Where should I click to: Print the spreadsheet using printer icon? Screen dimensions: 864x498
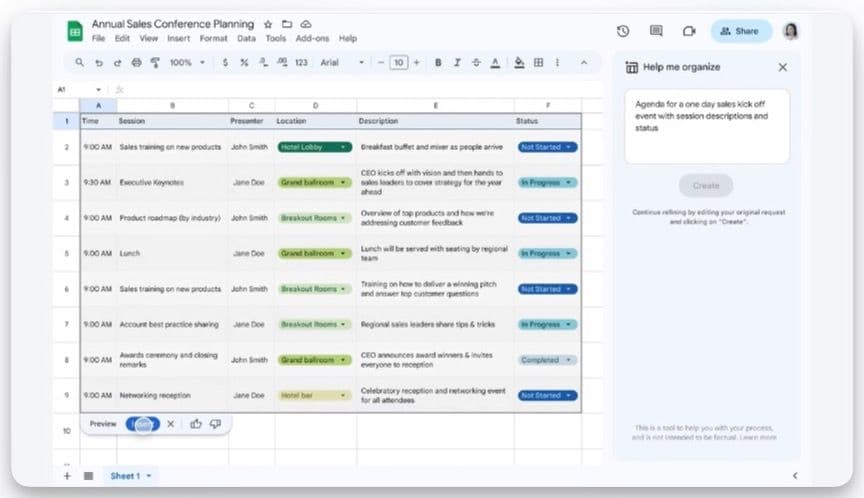point(136,63)
